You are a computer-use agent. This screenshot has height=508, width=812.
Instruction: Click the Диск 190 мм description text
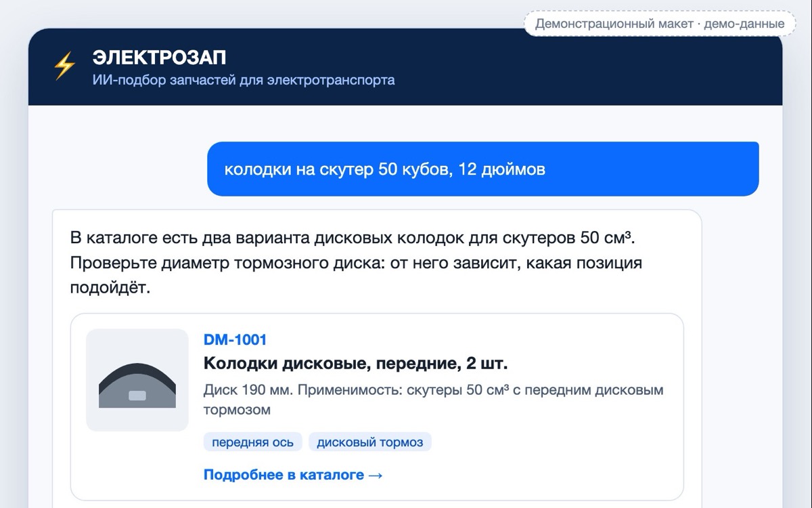pyautogui.click(x=433, y=400)
